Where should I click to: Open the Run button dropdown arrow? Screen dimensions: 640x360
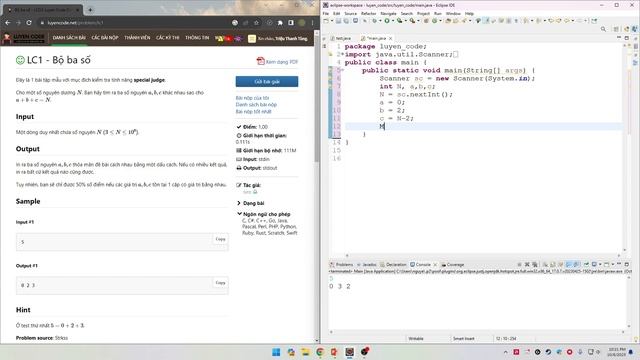pos(392,21)
